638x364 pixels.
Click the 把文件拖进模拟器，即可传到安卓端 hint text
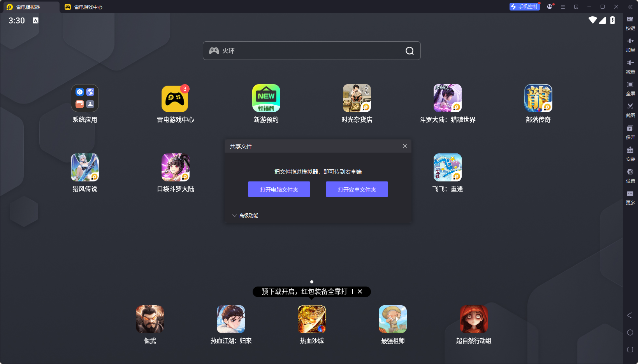point(318,172)
